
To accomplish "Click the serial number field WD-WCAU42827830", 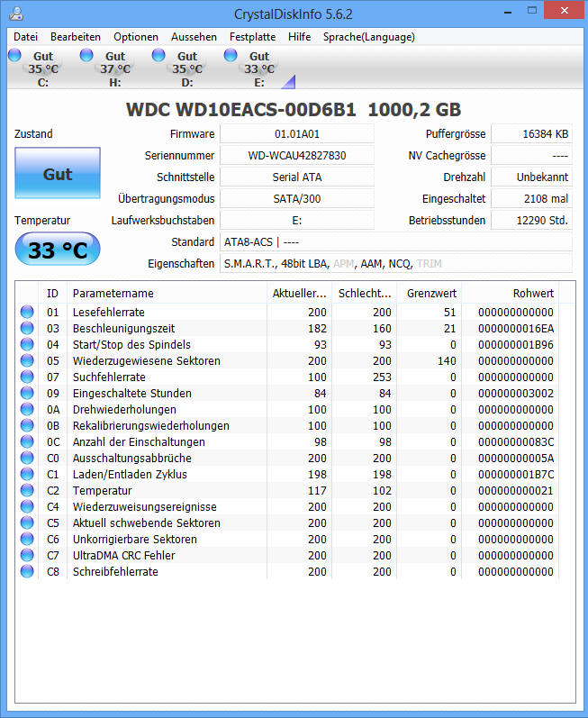I will tap(297, 155).
